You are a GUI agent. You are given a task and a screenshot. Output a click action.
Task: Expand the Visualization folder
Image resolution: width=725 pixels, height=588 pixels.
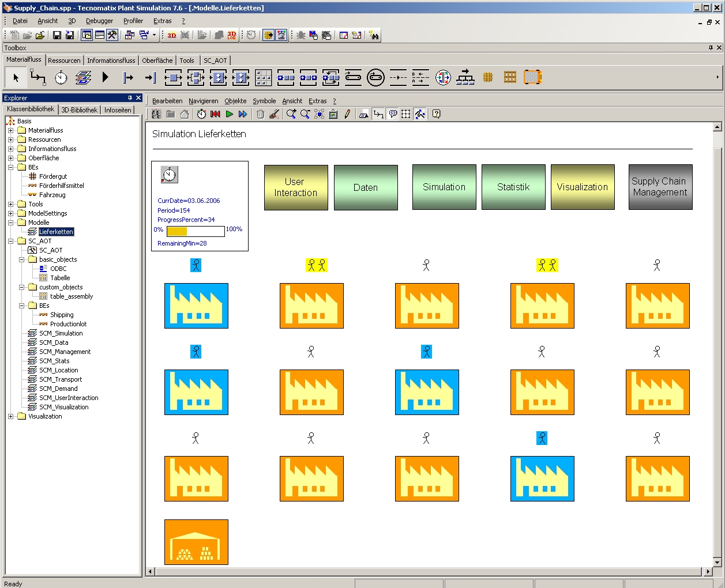(10, 416)
